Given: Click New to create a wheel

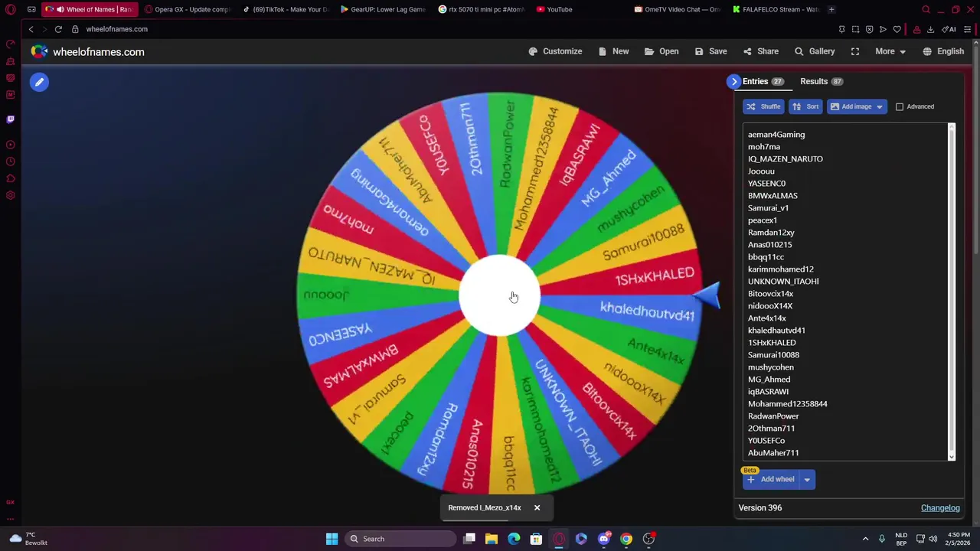Looking at the screenshot, I should point(613,51).
